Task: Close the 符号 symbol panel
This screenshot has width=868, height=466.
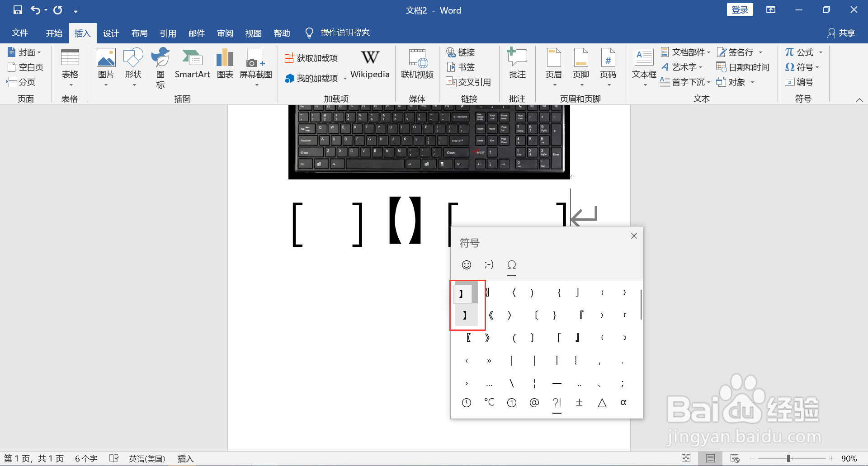Action: pos(634,235)
